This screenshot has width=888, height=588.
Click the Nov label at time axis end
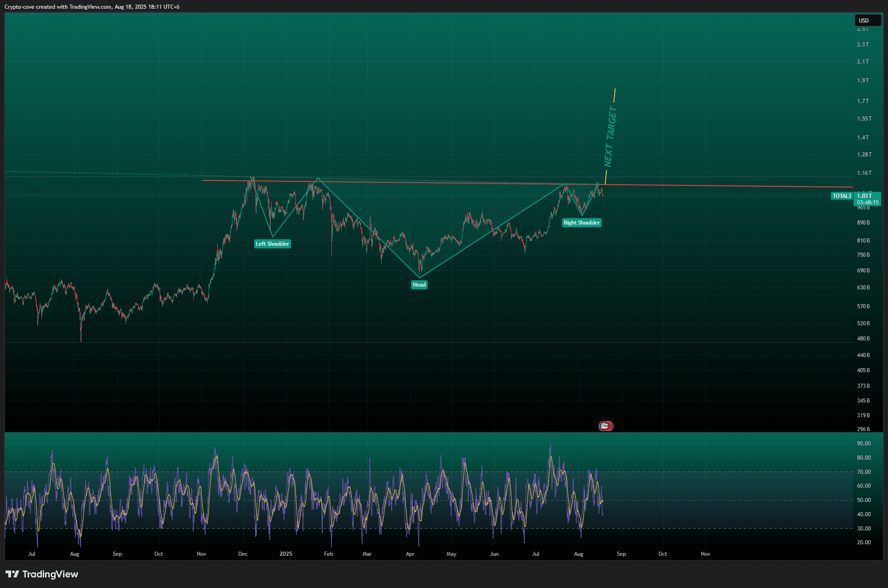click(x=705, y=554)
